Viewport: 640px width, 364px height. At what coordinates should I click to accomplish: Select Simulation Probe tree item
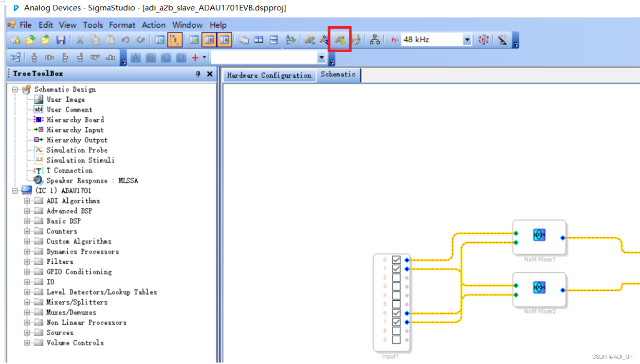point(77,150)
